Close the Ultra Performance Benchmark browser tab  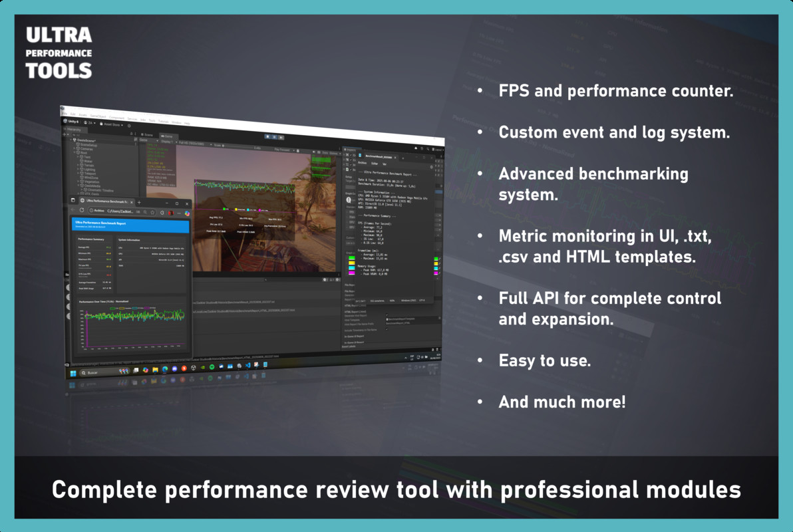click(x=132, y=202)
